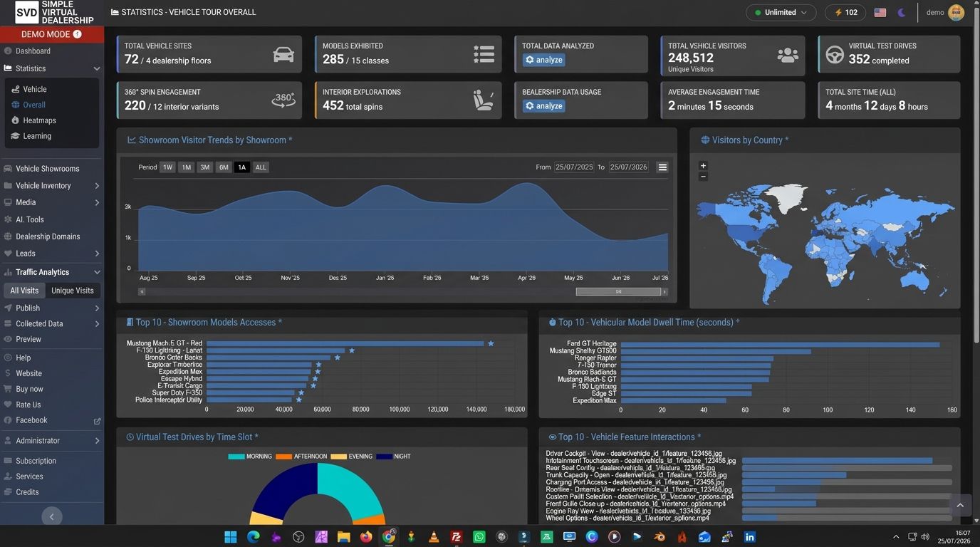Toggle the NIGHT series in the legend
980x547 pixels.
(393, 457)
